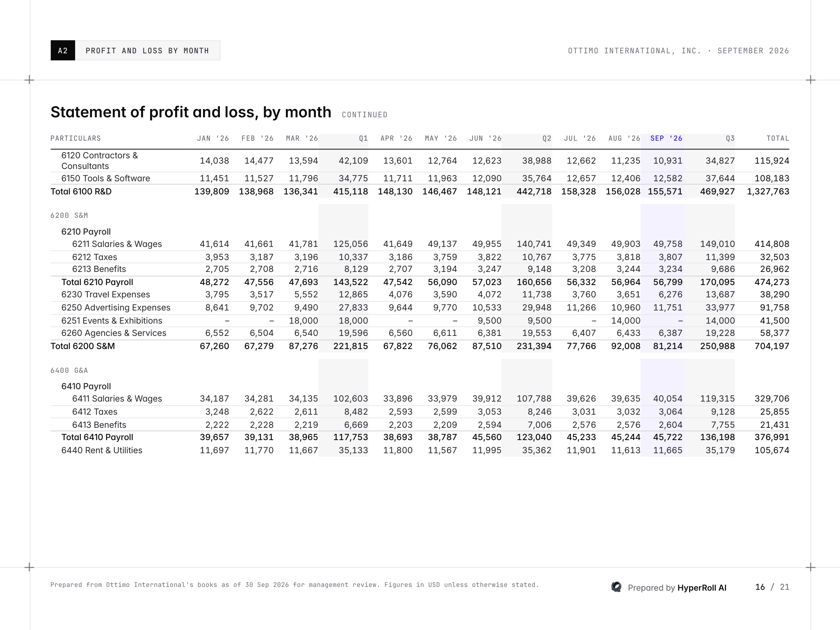
Task: Select the '6230 Travel Expenses' row label
Action: (105, 294)
